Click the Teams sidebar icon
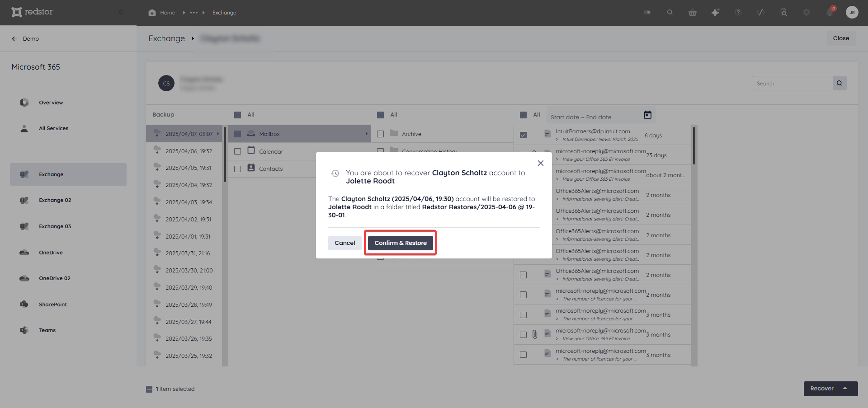The width and height of the screenshot is (868, 408). coord(24,330)
